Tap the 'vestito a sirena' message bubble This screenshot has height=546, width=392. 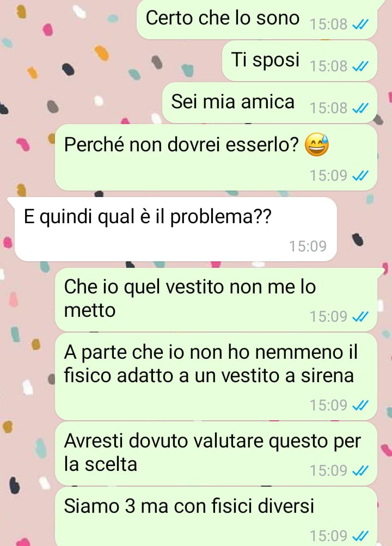(216, 376)
